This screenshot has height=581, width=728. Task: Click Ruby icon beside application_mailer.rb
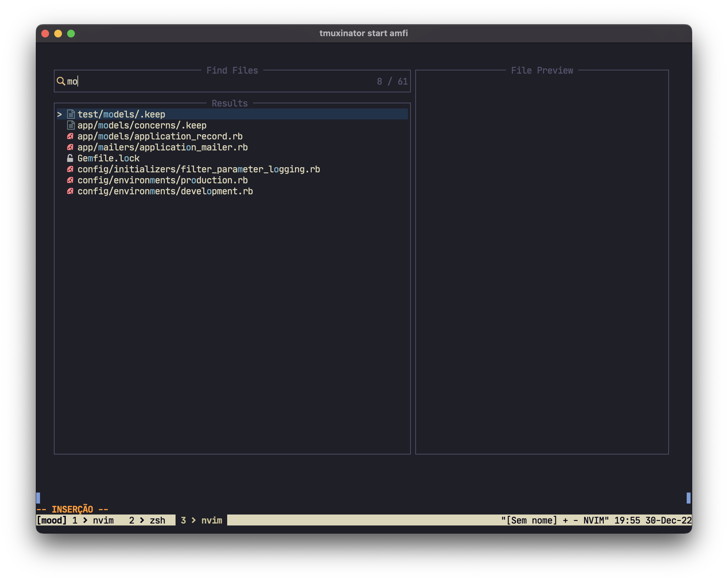(70, 147)
